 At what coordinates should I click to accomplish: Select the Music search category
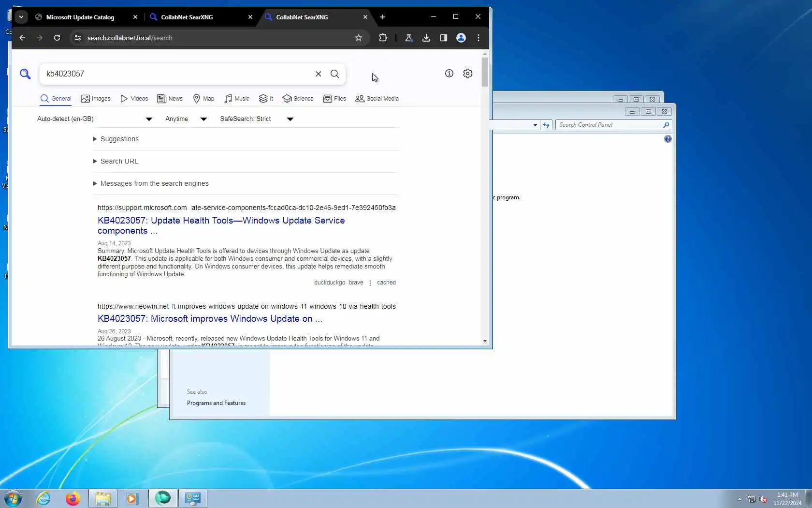237,99
